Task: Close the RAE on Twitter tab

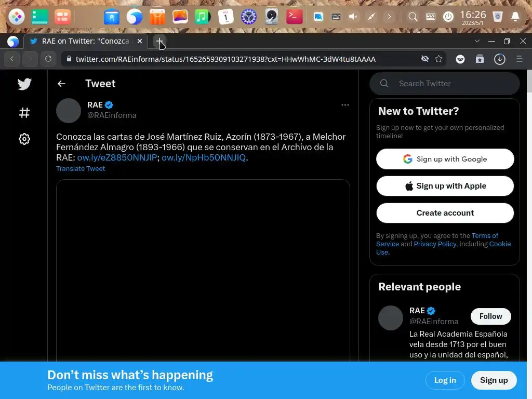Action: [139, 41]
